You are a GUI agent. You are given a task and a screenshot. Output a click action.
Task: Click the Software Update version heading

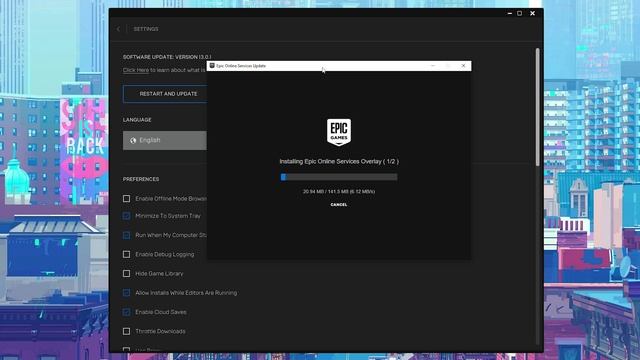167,57
